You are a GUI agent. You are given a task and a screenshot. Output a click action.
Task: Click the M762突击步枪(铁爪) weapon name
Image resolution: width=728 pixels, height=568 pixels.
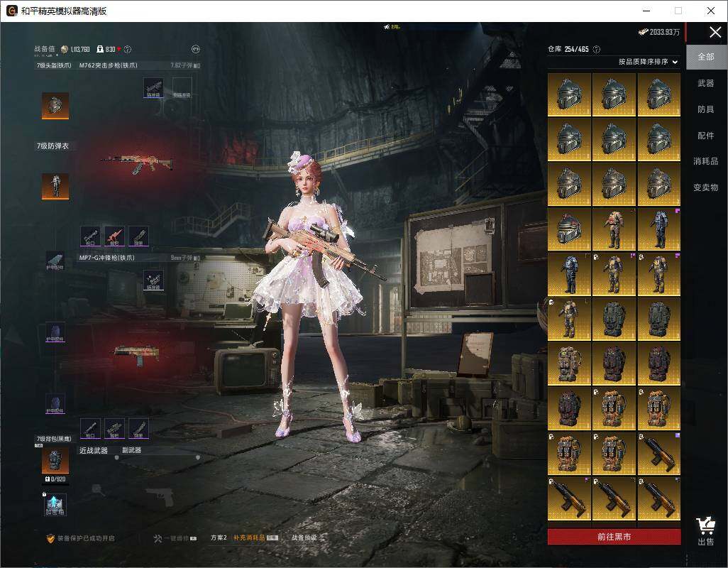click(x=108, y=65)
